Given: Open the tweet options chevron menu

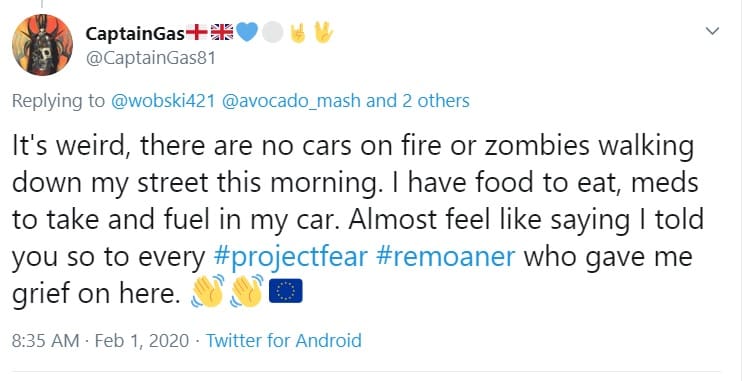Looking at the screenshot, I should click(712, 31).
